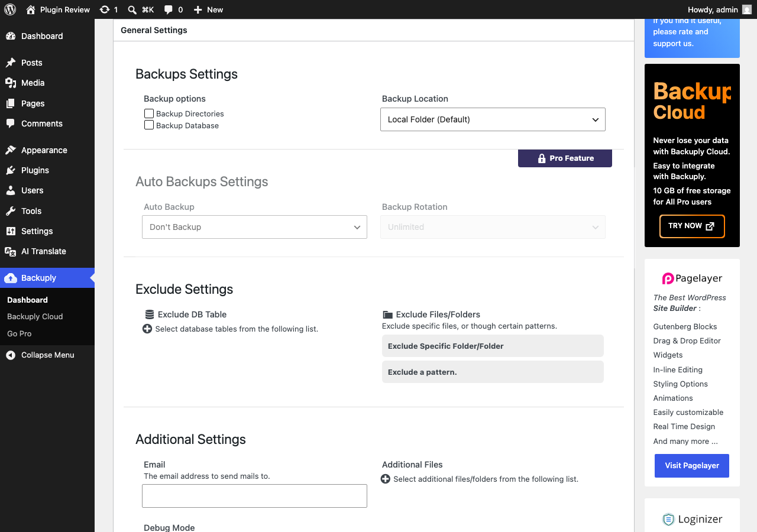
Task: Click 'Gutenberg Blocks' feature text
Action: (x=685, y=327)
